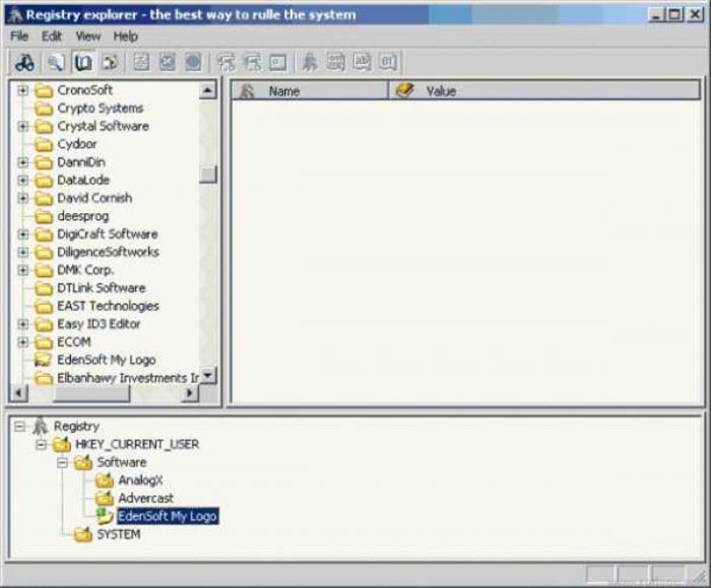Image resolution: width=711 pixels, height=588 pixels.
Task: Click the binary '01' value toolbar icon
Action: [388, 63]
